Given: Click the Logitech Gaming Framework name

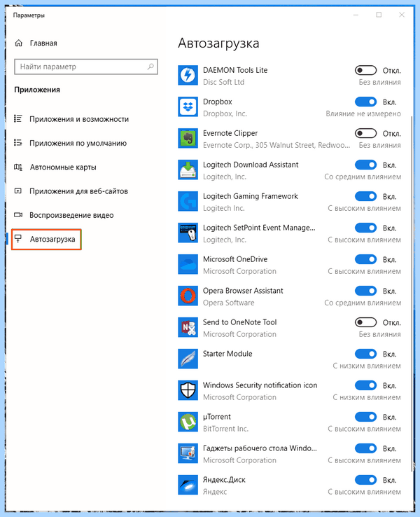Looking at the screenshot, I should (251, 196).
